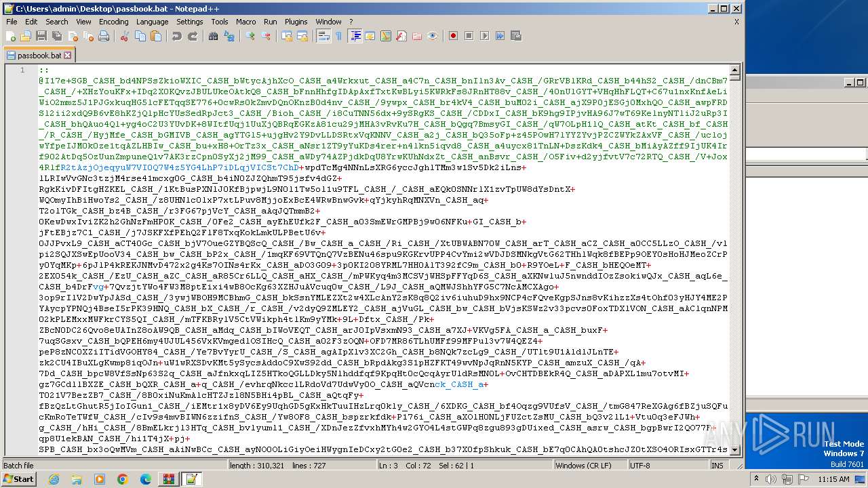Create a new document from the toolbar

[x=11, y=36]
